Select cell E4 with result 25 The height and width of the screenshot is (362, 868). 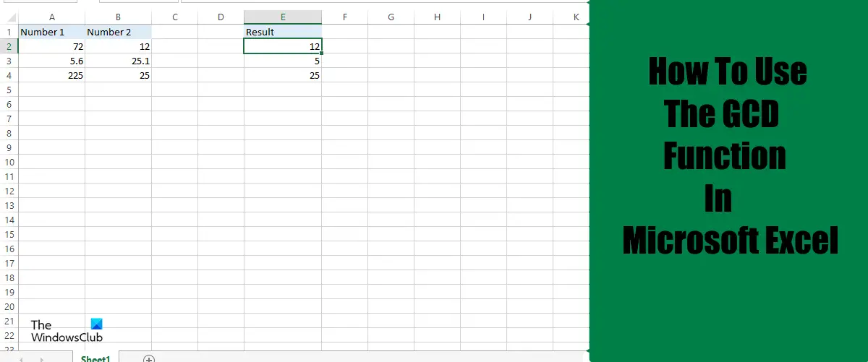(283, 75)
